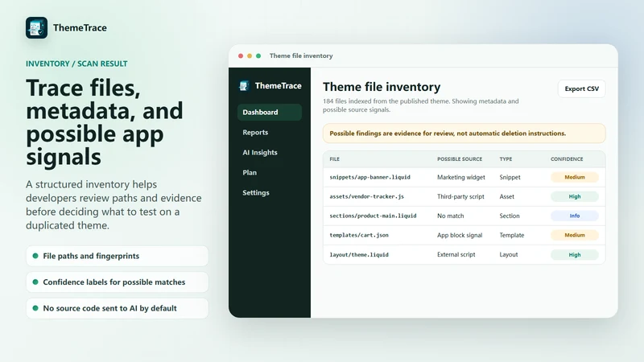This screenshot has height=362, width=644.
Task: Click the 184 files indexed description text
Action: coord(420,105)
